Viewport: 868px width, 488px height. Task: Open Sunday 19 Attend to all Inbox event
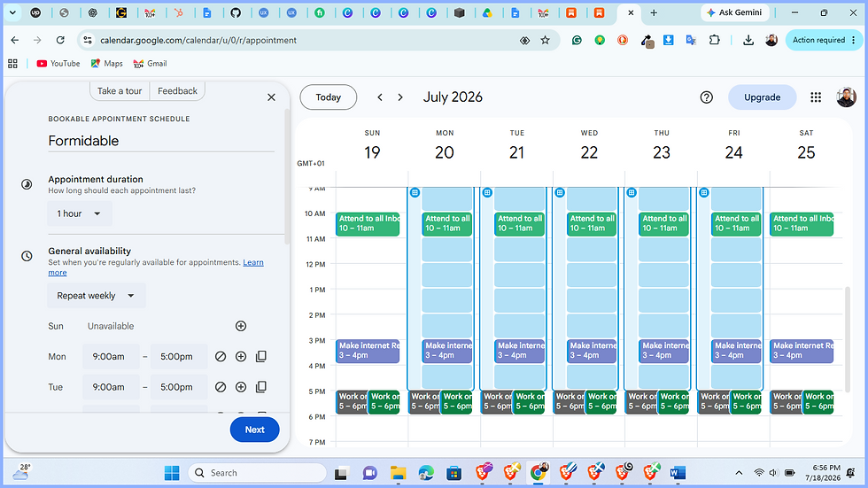point(368,223)
